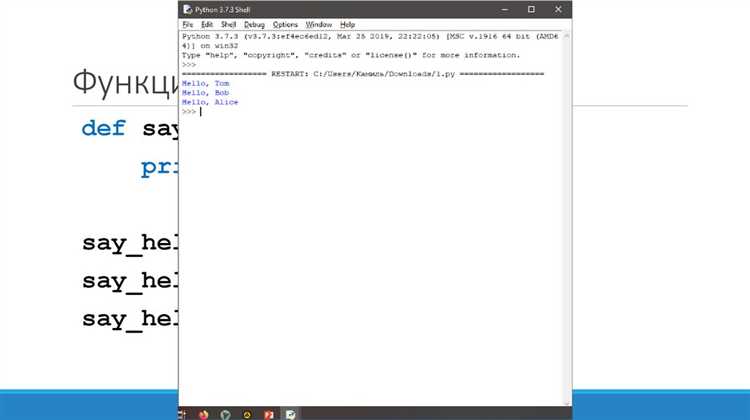This screenshot has height=420, width=750.
Task: Click the PowerPoint icon in the taskbar
Action: click(269, 414)
